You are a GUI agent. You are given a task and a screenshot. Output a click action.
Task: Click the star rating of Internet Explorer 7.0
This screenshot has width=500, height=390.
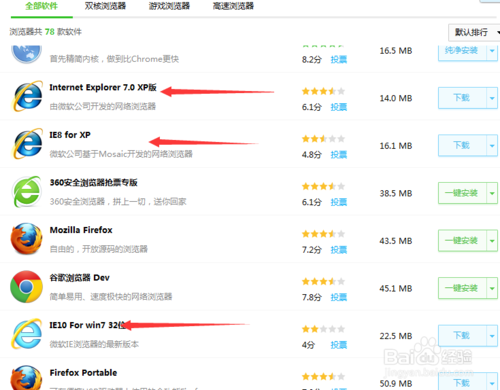point(323,91)
